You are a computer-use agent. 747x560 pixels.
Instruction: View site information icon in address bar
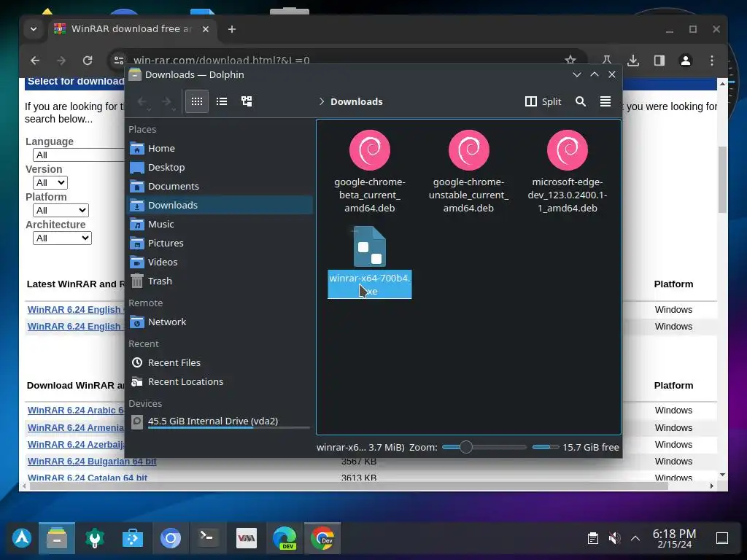point(118,61)
